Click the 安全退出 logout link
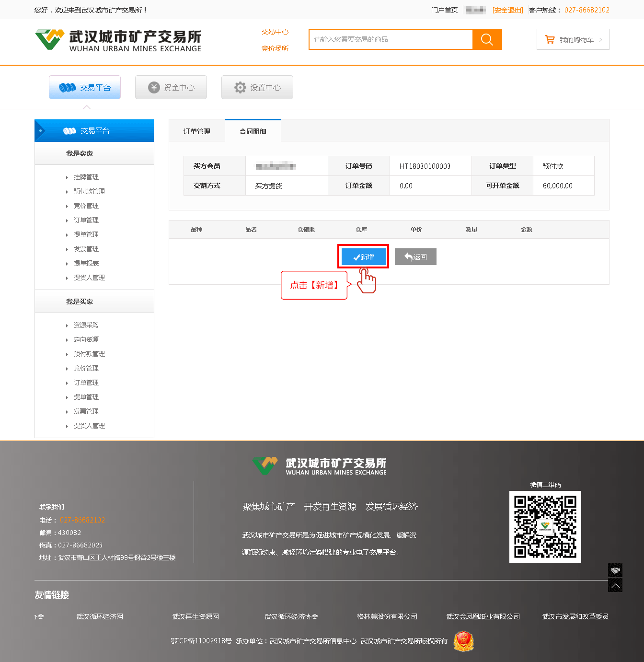 pyautogui.click(x=508, y=10)
